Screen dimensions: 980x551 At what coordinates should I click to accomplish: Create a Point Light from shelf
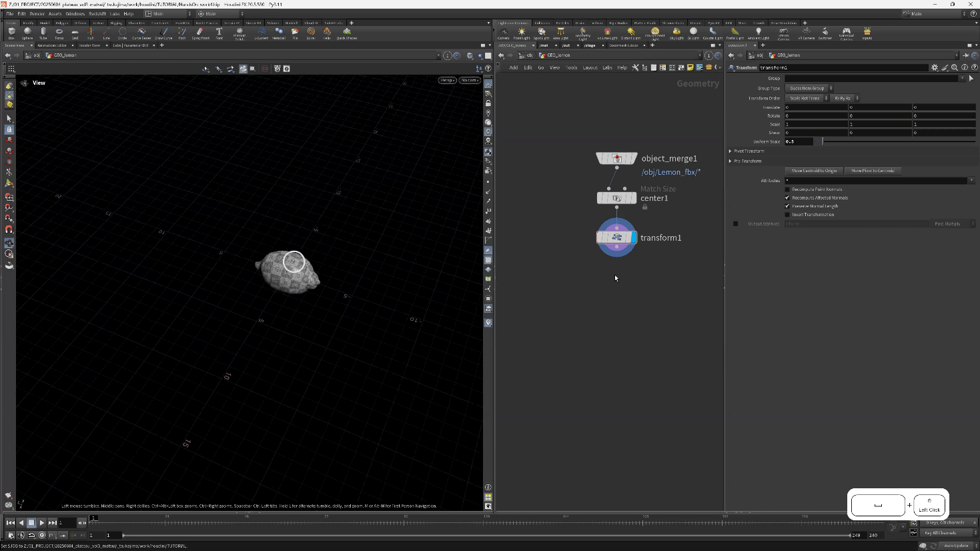(522, 33)
